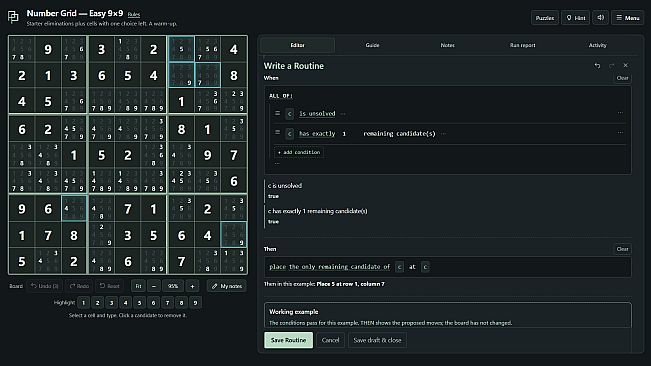Extend the 'remaining candidate(s)' condition with inline ellipsis
The image size is (651, 366).
(443, 134)
